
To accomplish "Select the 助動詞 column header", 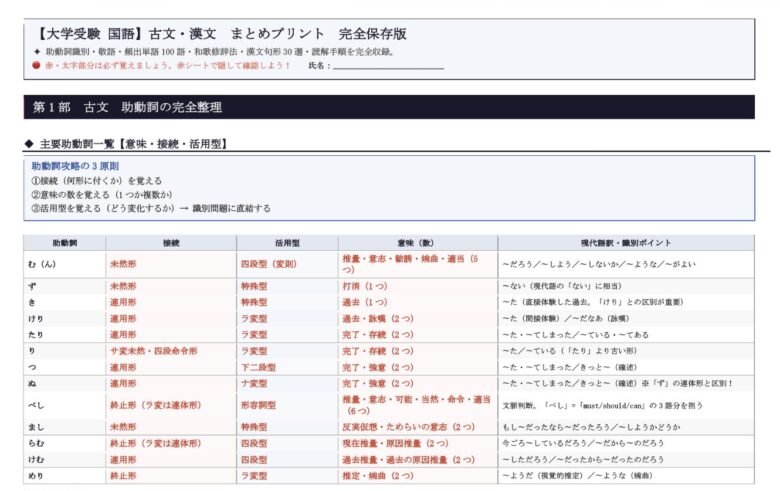I will pyautogui.click(x=64, y=243).
